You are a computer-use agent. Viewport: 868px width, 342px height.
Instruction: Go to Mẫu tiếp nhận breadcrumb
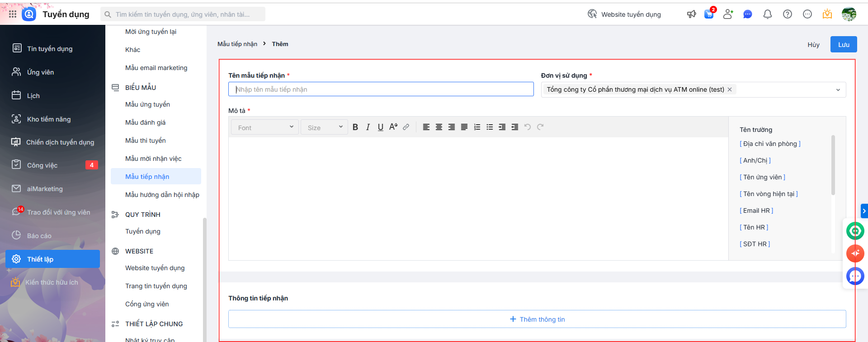click(237, 44)
